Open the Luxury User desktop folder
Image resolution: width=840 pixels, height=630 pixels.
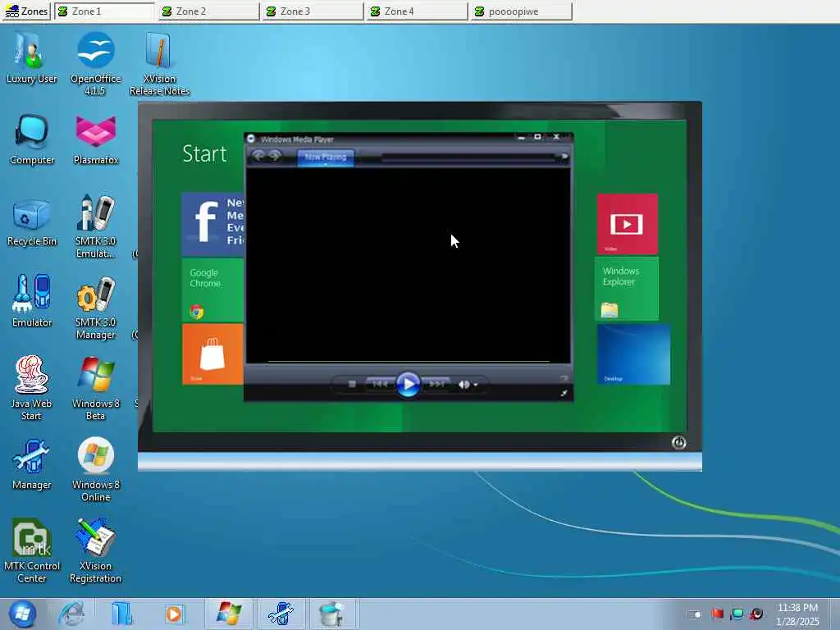(x=32, y=58)
